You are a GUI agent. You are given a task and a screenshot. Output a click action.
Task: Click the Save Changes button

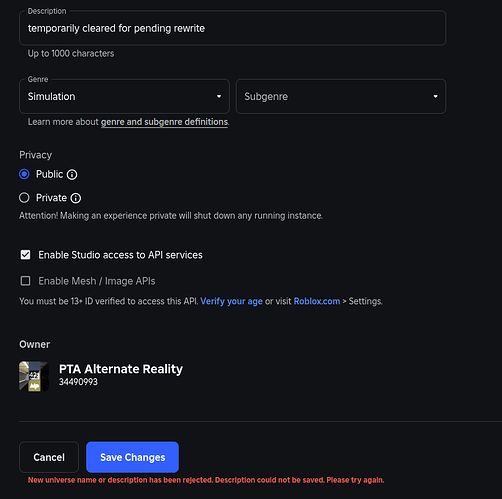click(x=132, y=457)
